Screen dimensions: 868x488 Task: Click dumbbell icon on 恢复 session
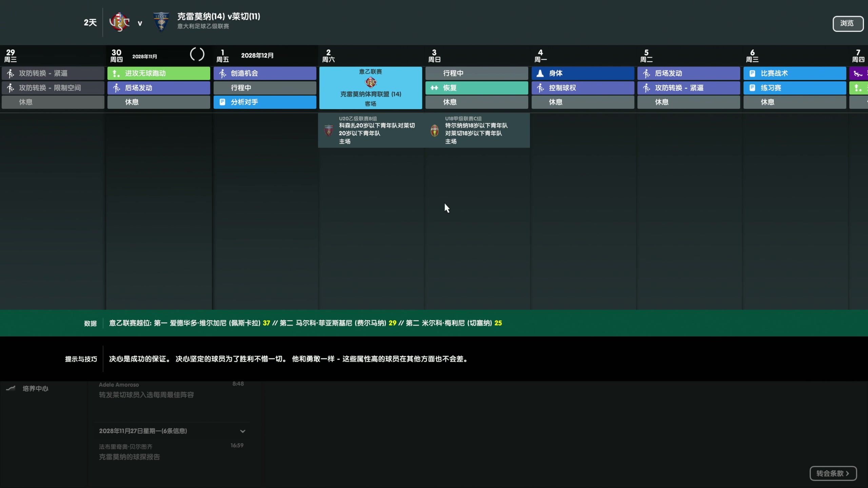coord(434,88)
